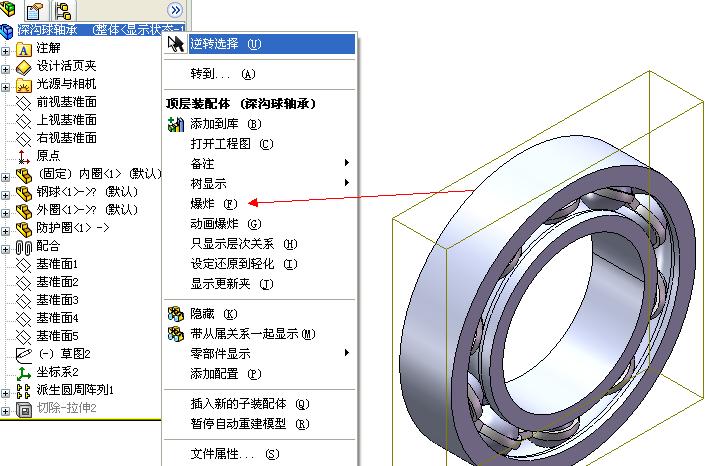This screenshot has height=466, width=726.
Task: Click the 带从属关系一起显示 icon
Action: [x=176, y=334]
